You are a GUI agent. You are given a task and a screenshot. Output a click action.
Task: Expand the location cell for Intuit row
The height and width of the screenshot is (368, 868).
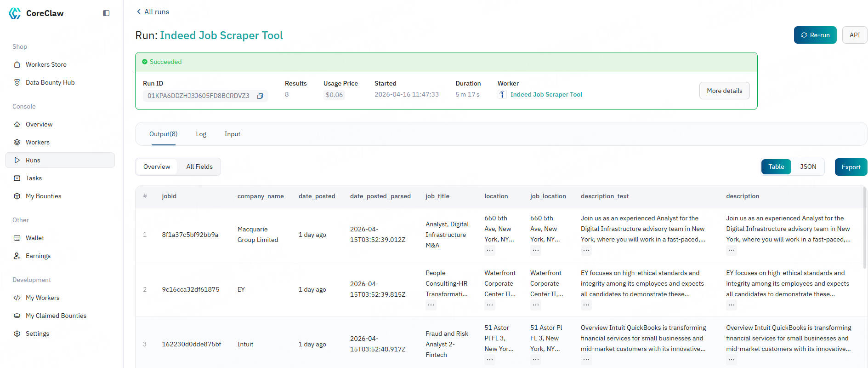(490, 359)
